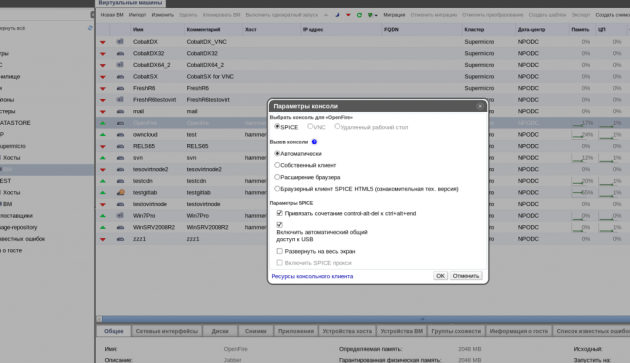Image resolution: width=630 pixels, height=363 pixels.
Task: Switch to the Сетевые интерфейсы tab
Action: coord(167,331)
